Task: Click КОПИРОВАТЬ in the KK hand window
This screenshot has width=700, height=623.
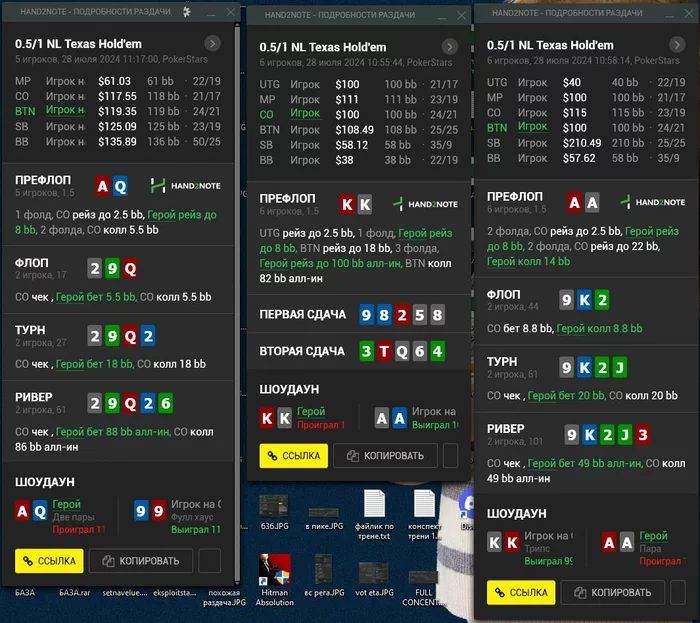Action: tap(385, 456)
